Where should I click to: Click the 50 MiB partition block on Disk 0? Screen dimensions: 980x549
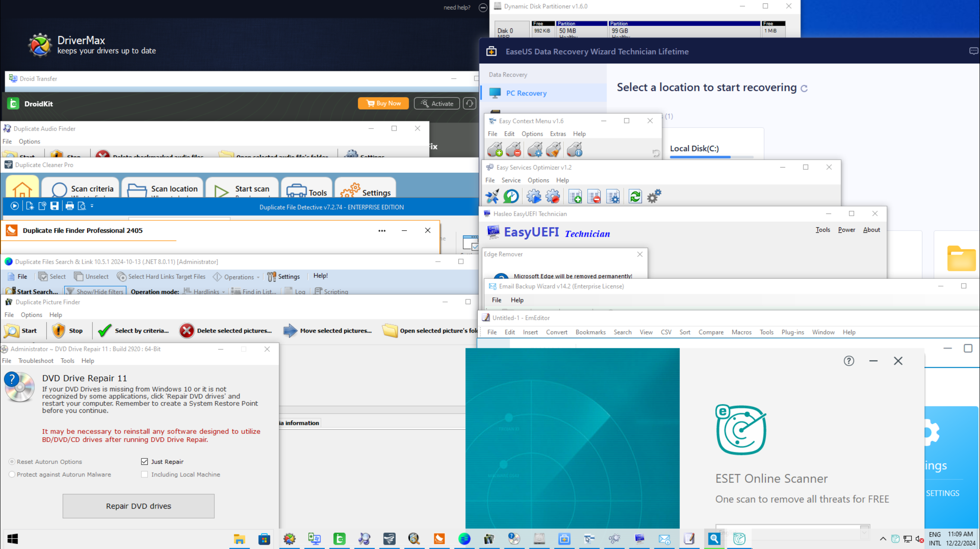(x=582, y=29)
